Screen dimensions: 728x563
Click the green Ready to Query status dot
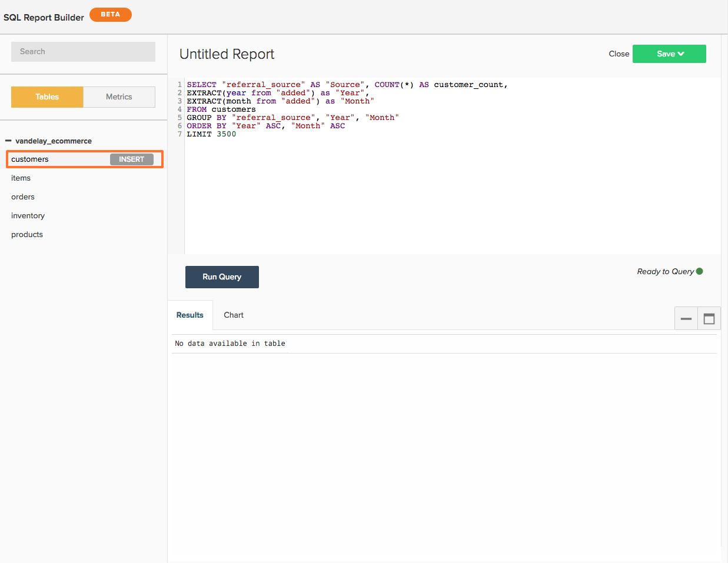[700, 271]
